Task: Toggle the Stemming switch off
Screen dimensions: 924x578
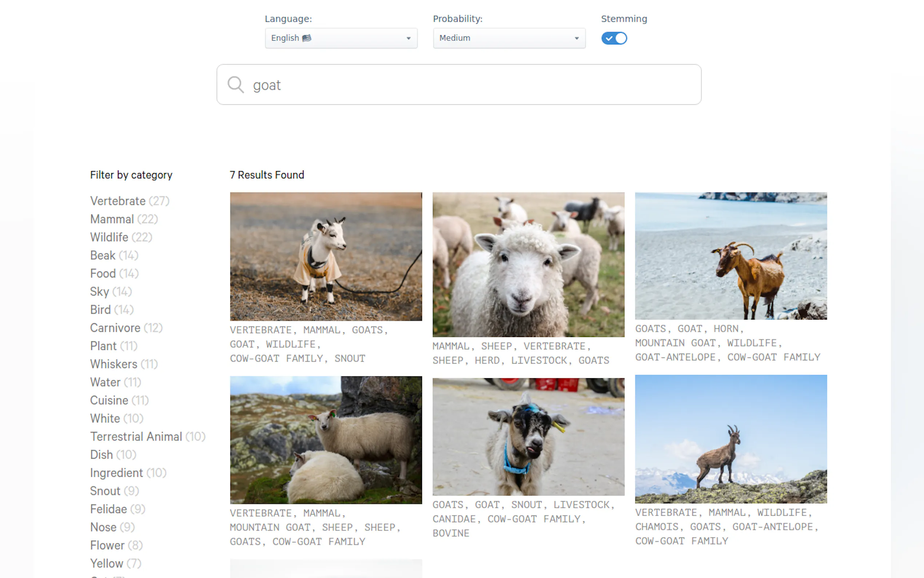Action: (614, 38)
